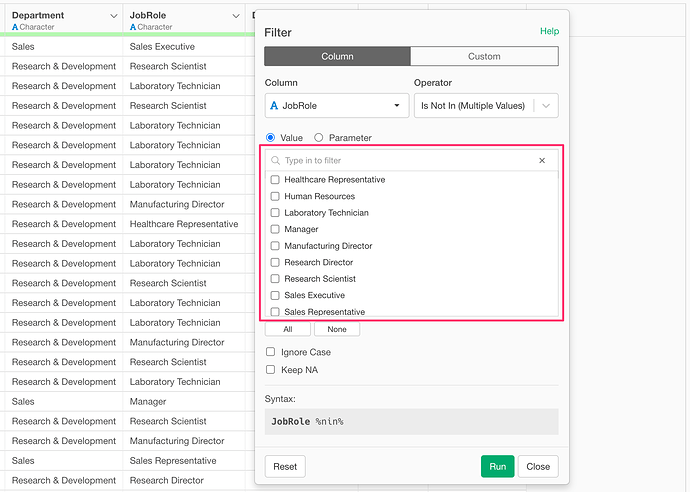The width and height of the screenshot is (690, 492).
Task: Open the Department column header menu arrow
Action: (x=111, y=16)
